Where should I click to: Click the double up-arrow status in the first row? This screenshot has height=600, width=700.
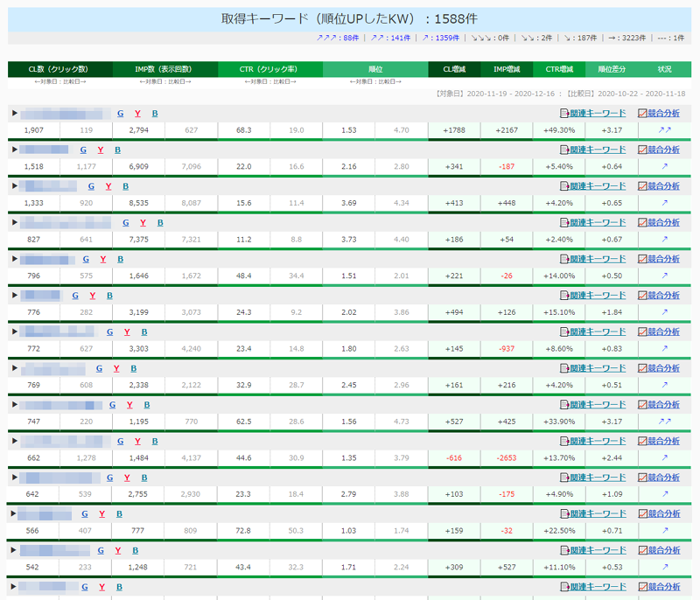point(664,130)
